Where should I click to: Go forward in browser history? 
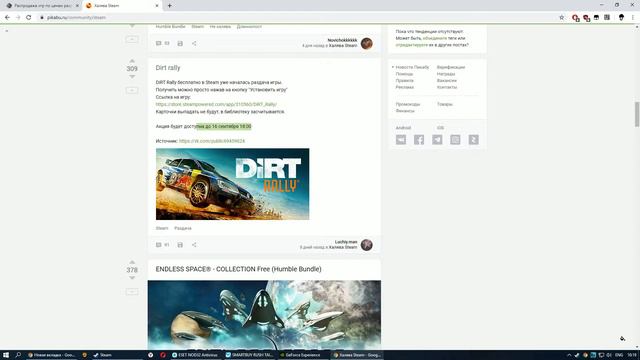18,18
